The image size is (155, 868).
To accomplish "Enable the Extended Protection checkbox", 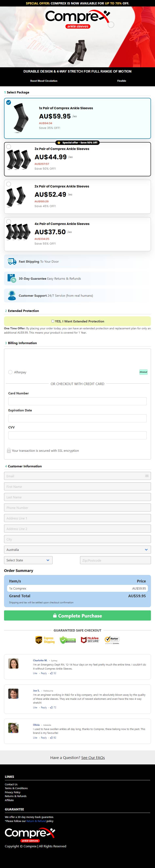I will (x=53, y=321).
